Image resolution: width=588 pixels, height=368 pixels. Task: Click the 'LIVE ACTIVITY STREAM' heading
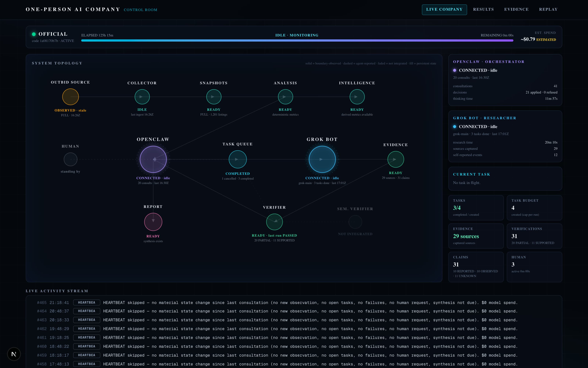[57, 291]
